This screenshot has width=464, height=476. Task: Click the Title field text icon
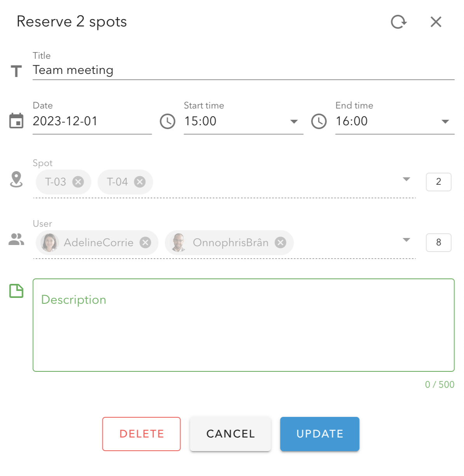point(16,71)
